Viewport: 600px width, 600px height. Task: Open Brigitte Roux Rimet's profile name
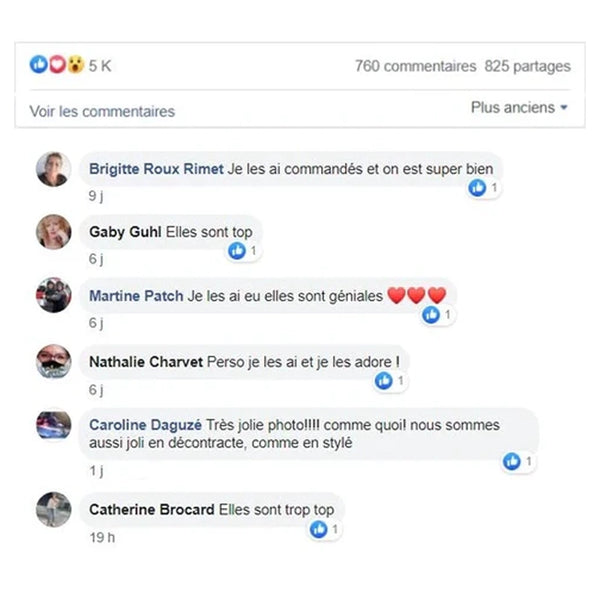[x=156, y=169]
